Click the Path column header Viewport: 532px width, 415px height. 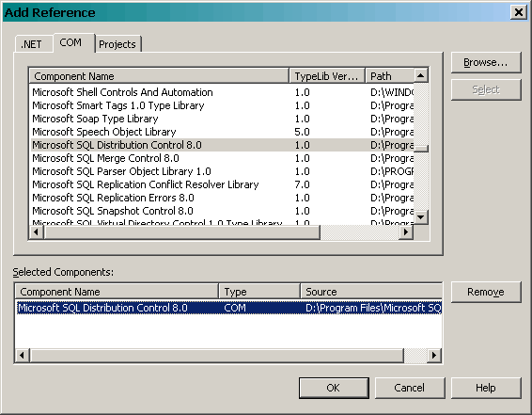[x=389, y=75]
